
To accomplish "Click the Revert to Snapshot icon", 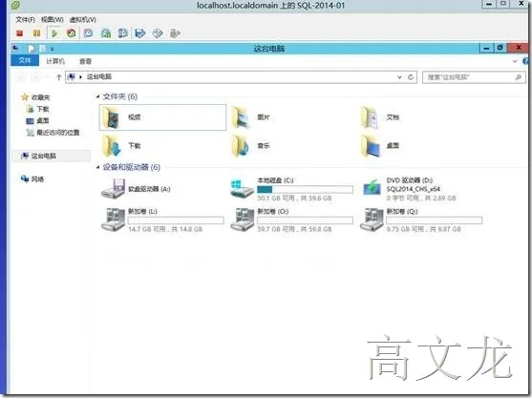I will point(106,32).
